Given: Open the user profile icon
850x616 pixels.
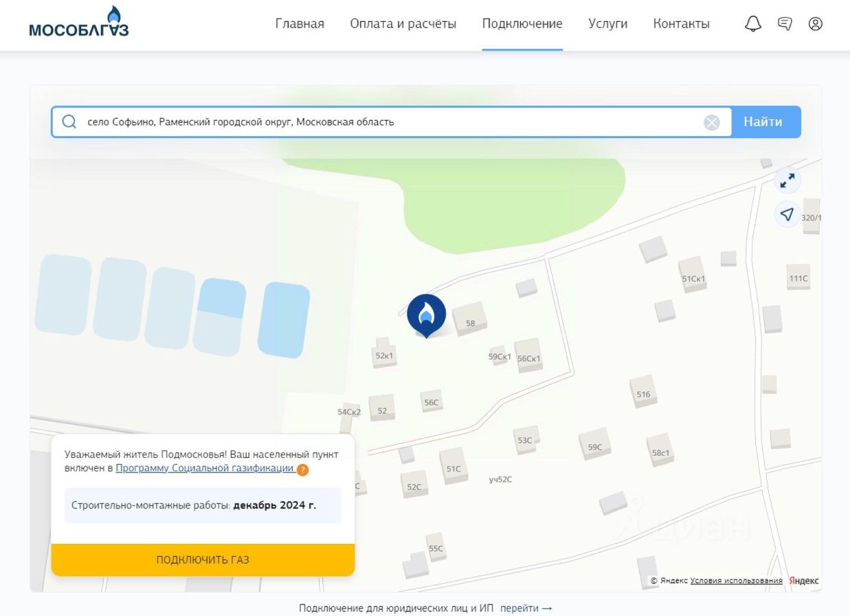Looking at the screenshot, I should pos(815,24).
